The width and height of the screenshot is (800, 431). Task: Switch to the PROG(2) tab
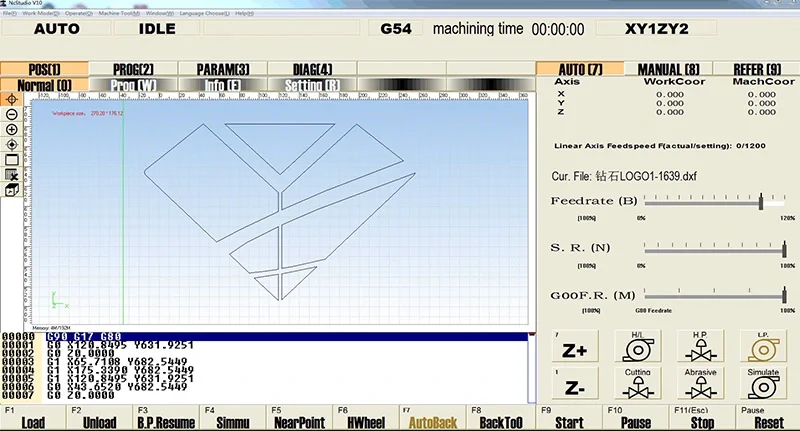pos(133,69)
